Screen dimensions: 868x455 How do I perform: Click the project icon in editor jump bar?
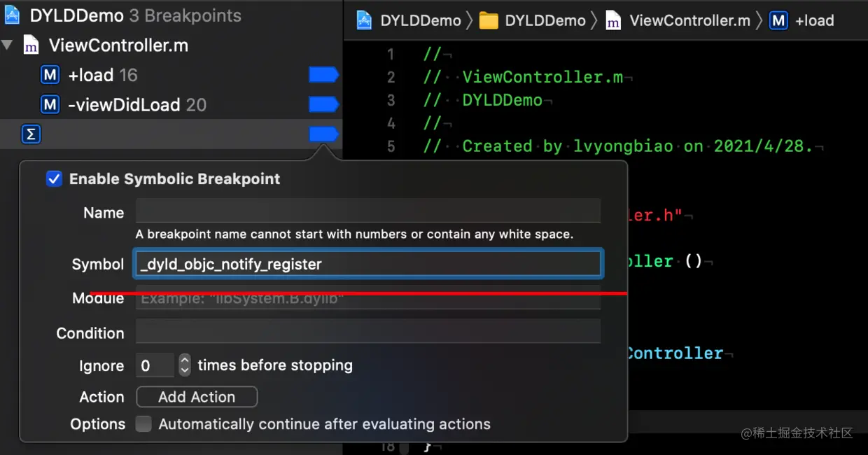pos(364,20)
